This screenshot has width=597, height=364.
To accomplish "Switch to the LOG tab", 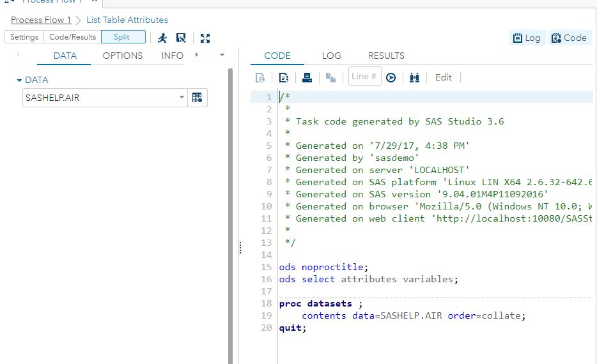I will [x=331, y=56].
